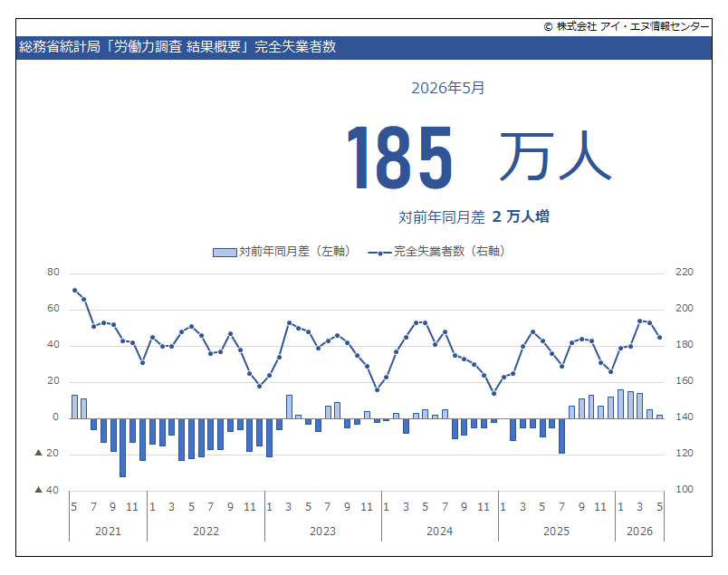Click right axis value 100
Image resolution: width=728 pixels, height=575 pixels.
(x=685, y=490)
